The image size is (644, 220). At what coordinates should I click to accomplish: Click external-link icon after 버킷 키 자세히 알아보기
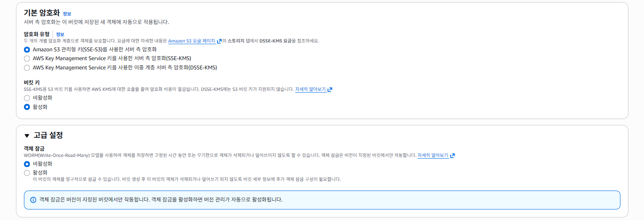[x=330, y=90]
